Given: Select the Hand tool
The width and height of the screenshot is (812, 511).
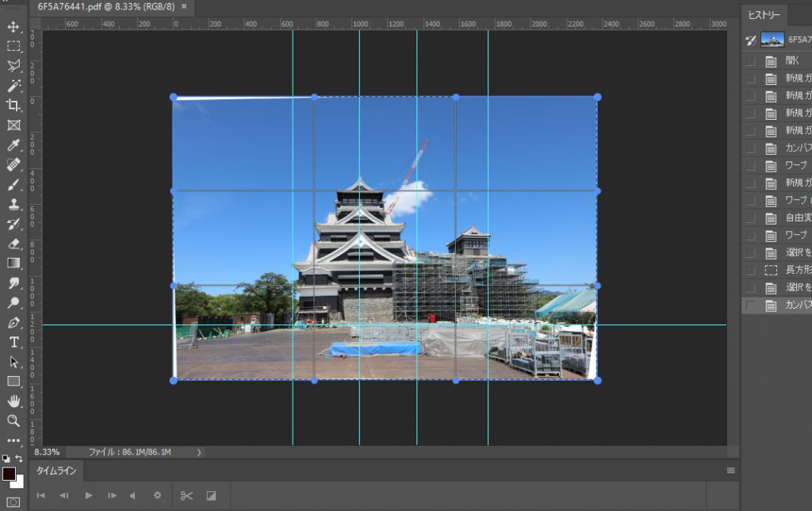Looking at the screenshot, I should pos(13,401).
